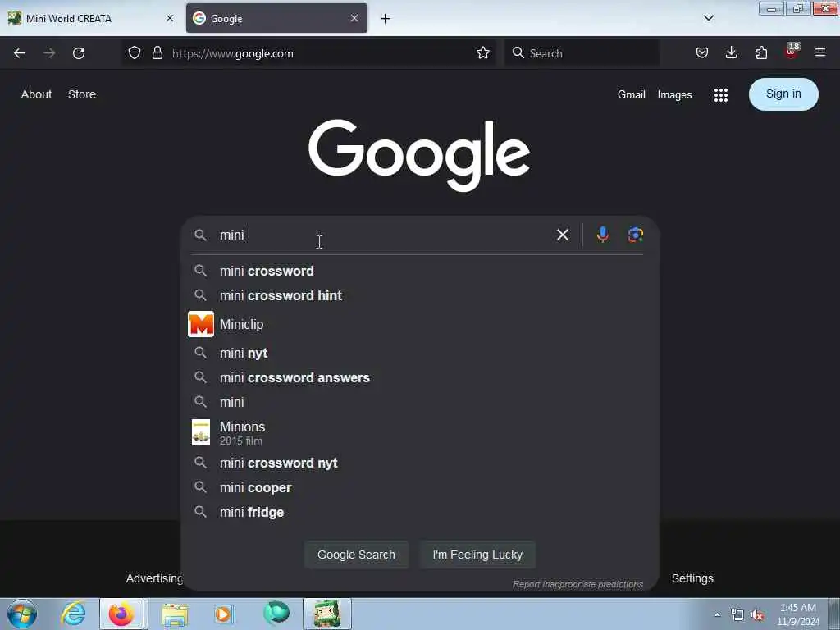Select the mini crossword suggestion
This screenshot has width=840, height=630.
420,271
